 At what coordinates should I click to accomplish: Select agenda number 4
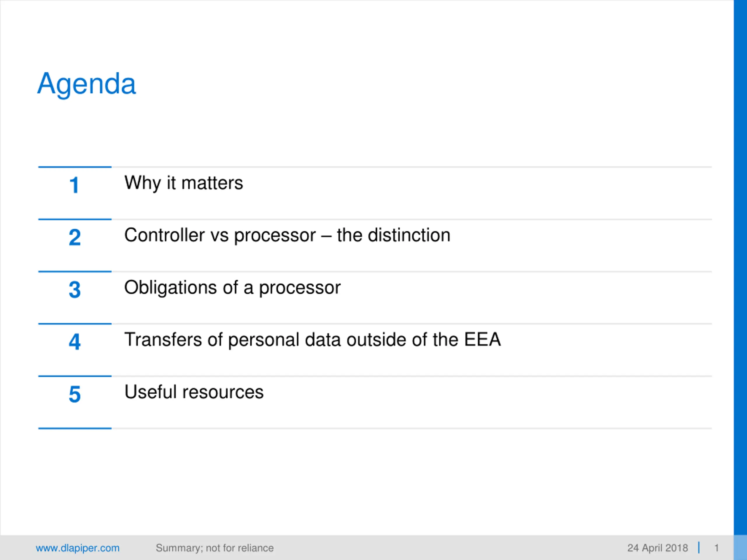click(75, 342)
